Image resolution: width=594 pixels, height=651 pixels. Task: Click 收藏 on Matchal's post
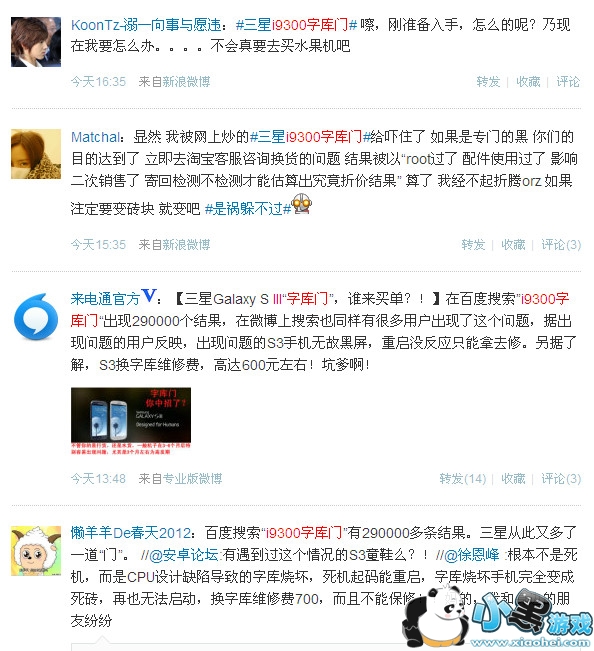pyautogui.click(x=513, y=245)
